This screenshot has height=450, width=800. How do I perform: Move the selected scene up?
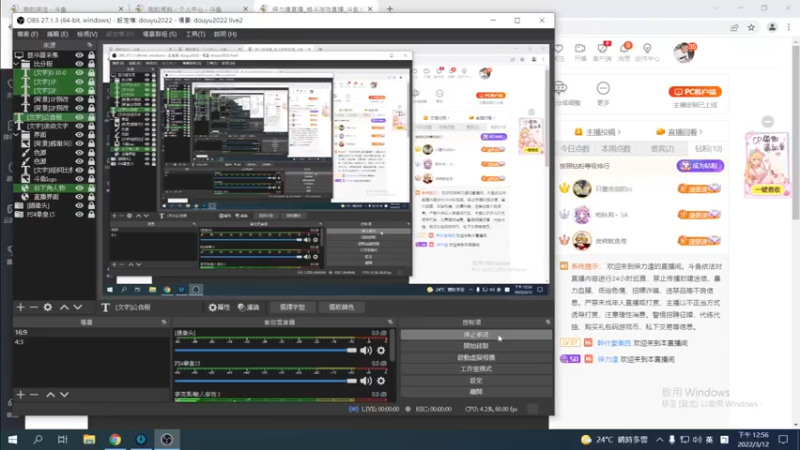point(51,394)
